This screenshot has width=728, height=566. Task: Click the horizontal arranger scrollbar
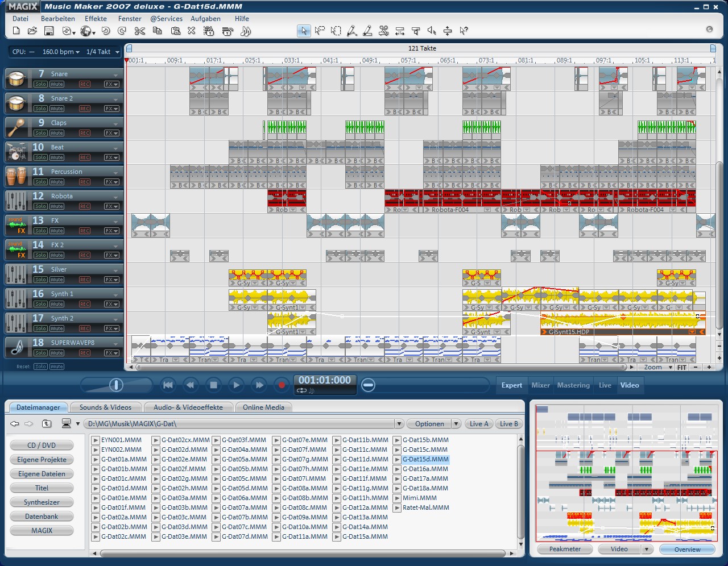coord(381,367)
